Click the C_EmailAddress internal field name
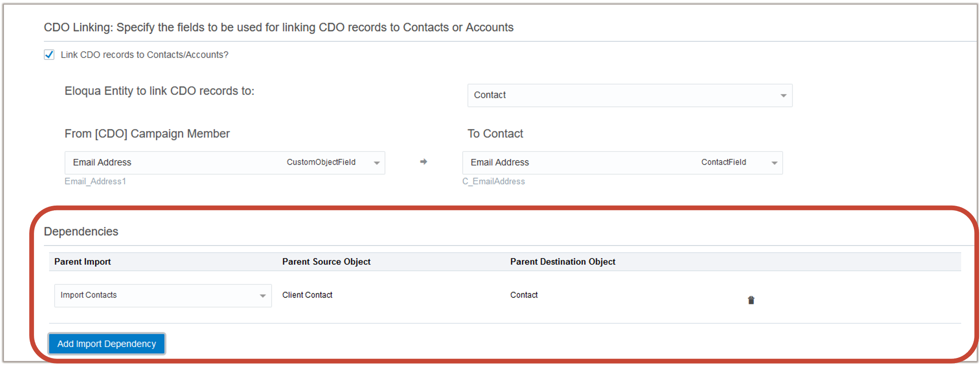The image size is (980, 365). pyautogui.click(x=493, y=182)
